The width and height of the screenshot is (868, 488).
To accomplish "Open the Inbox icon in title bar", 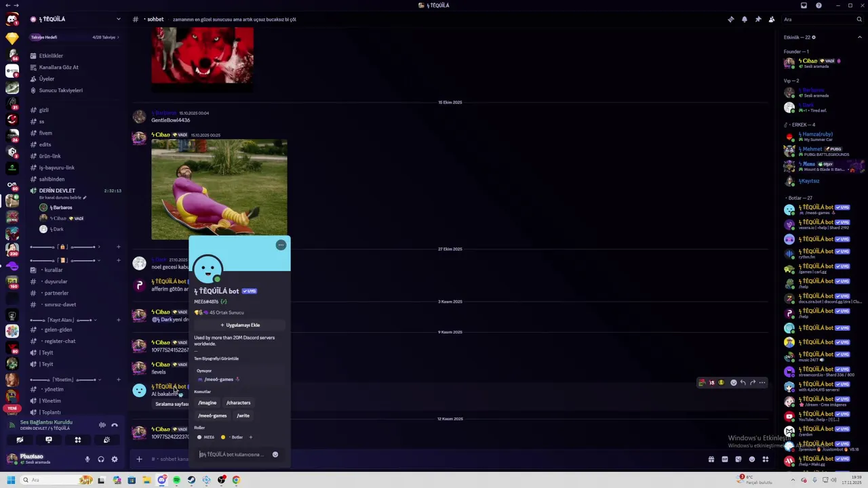I will coord(804,5).
